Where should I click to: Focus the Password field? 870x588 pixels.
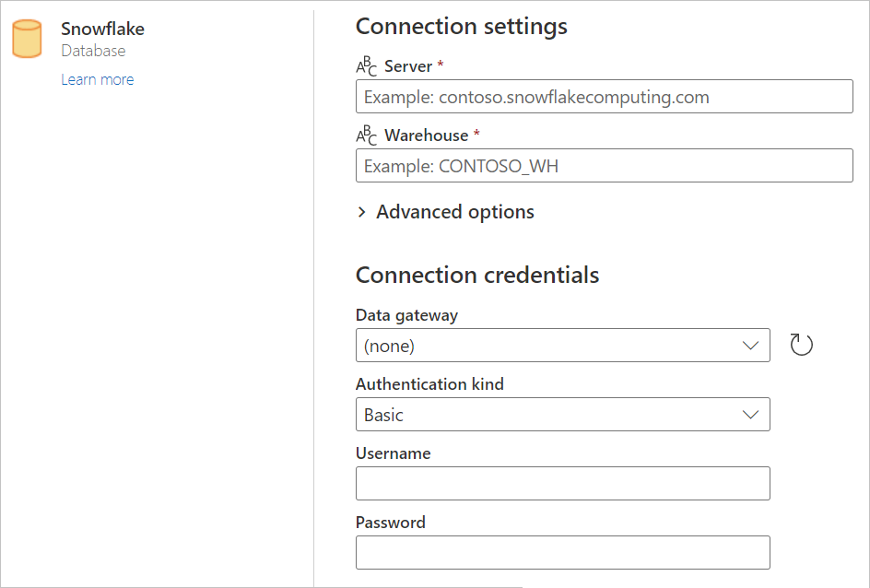[x=562, y=552]
